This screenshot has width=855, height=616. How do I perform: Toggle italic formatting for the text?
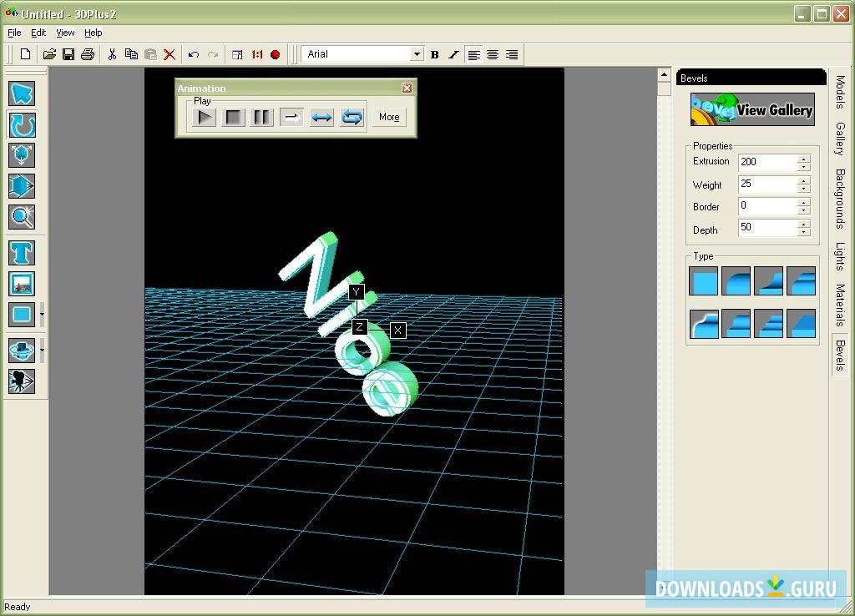pyautogui.click(x=453, y=54)
